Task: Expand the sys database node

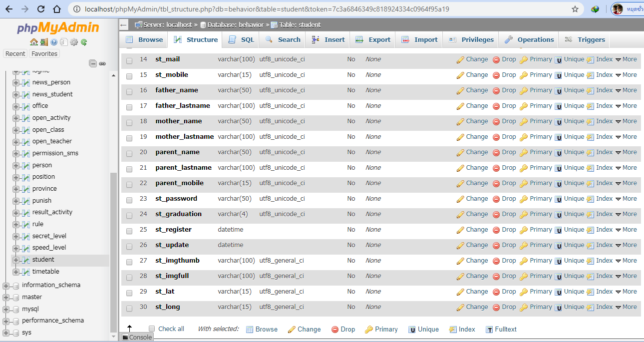Action: (x=6, y=333)
